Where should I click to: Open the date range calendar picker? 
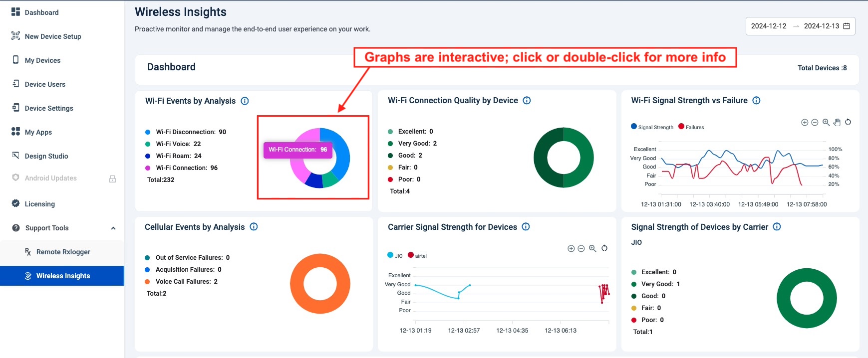[847, 26]
